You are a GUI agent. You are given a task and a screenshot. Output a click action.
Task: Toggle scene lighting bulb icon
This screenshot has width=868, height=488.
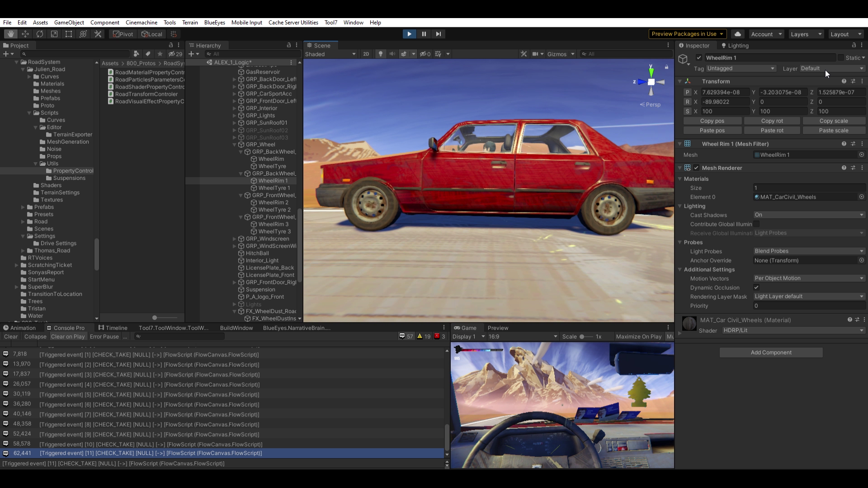point(381,54)
